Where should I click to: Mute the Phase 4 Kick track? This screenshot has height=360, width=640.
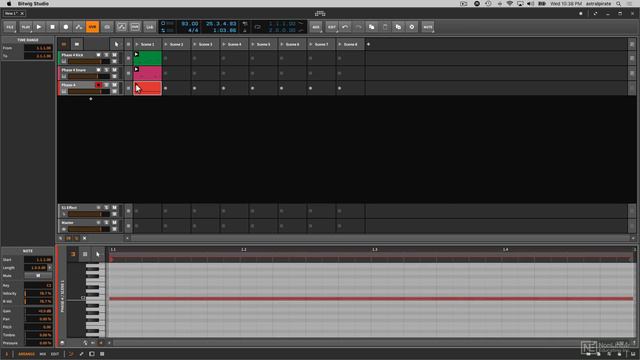pyautogui.click(x=114, y=55)
